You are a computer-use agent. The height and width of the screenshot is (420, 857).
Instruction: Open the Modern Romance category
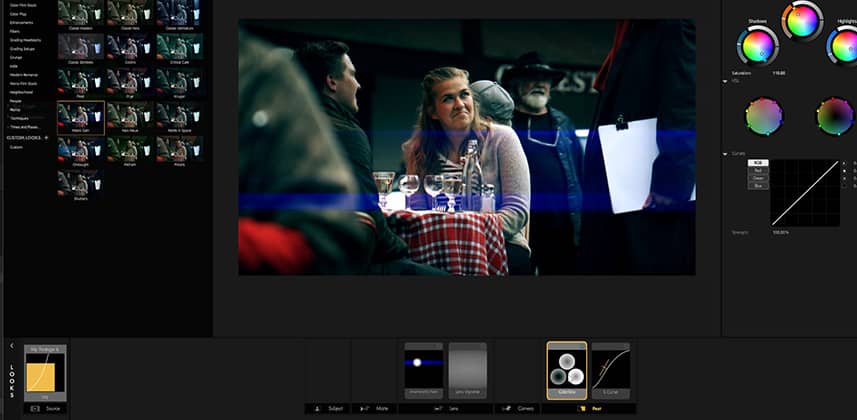[24, 75]
